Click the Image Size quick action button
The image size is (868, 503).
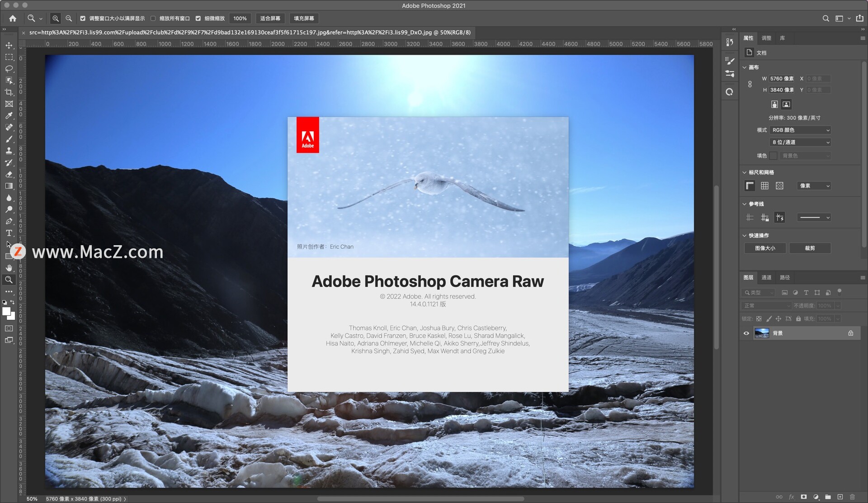tap(765, 248)
